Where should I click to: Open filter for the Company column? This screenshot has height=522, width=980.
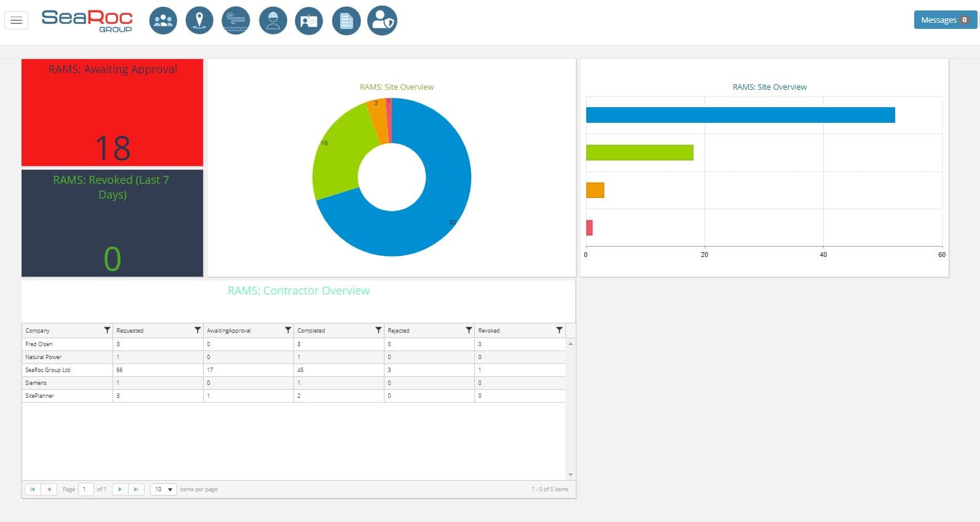pos(107,330)
